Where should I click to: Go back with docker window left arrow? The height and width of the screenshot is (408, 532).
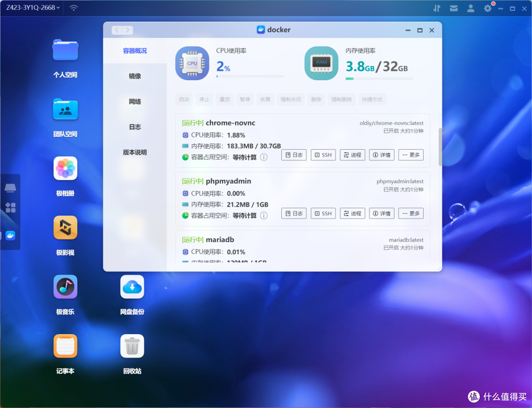pos(117,30)
